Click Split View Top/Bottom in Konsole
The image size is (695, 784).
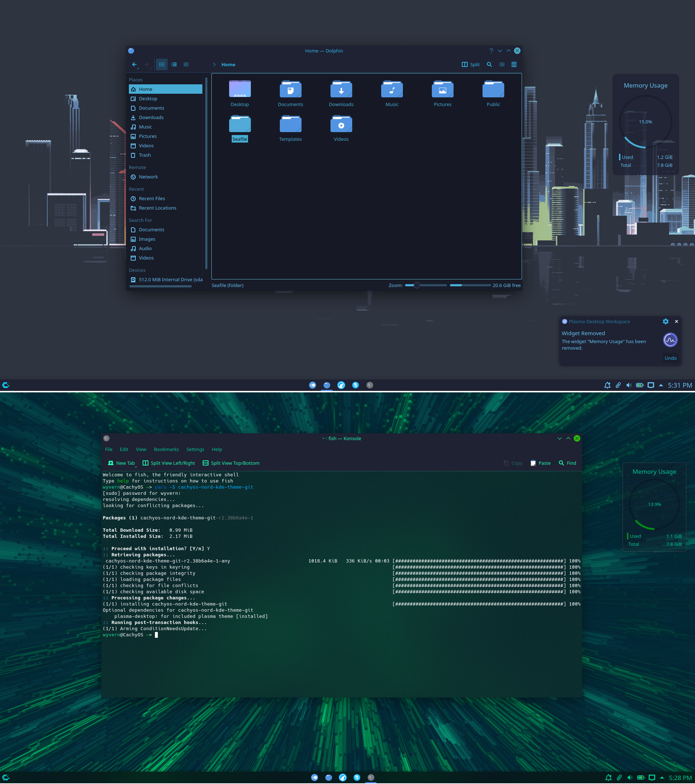point(231,463)
